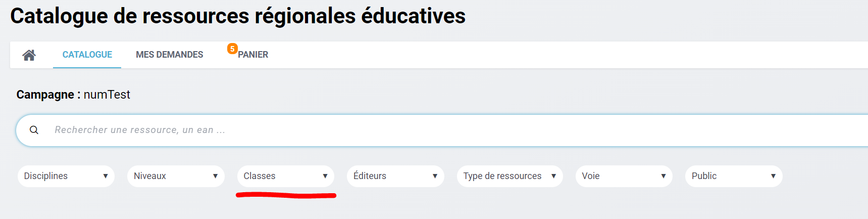868x219 pixels.
Task: Go to the PANIER tab
Action: pyautogui.click(x=253, y=55)
